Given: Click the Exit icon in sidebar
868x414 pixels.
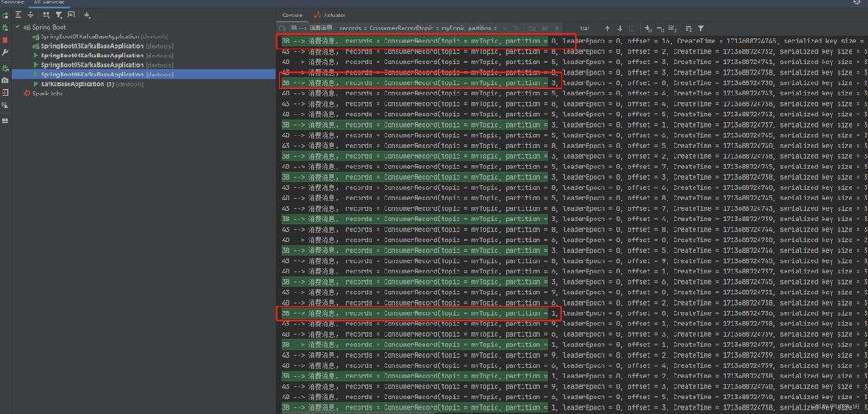Looking at the screenshot, I should coord(5,93).
